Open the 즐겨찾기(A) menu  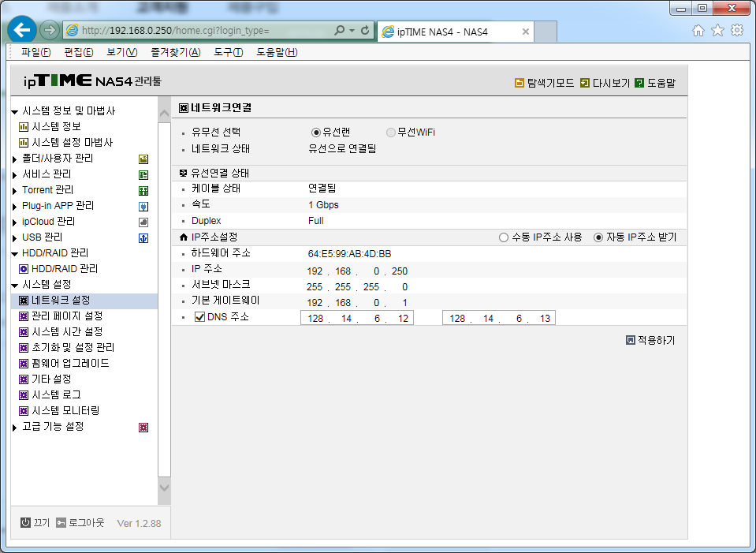[176, 52]
